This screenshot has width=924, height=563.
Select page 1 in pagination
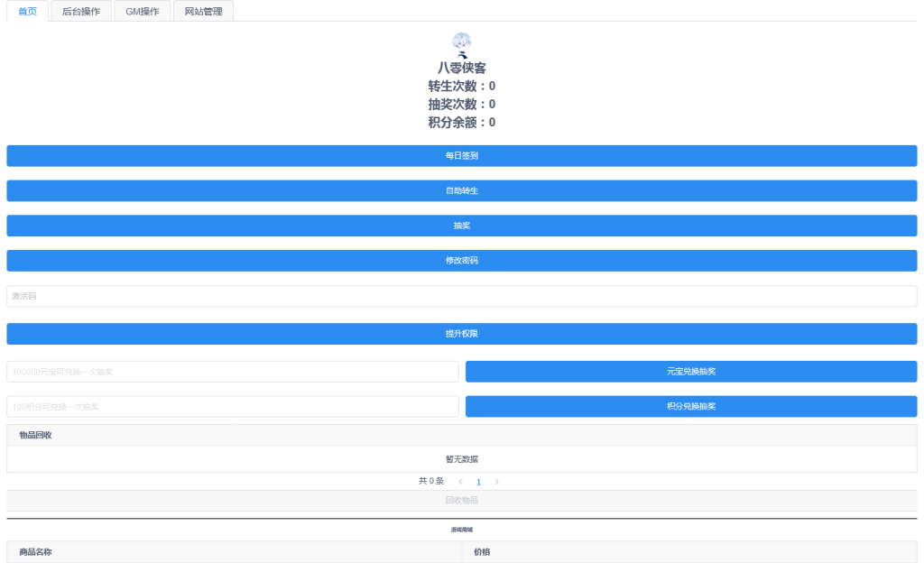(478, 481)
